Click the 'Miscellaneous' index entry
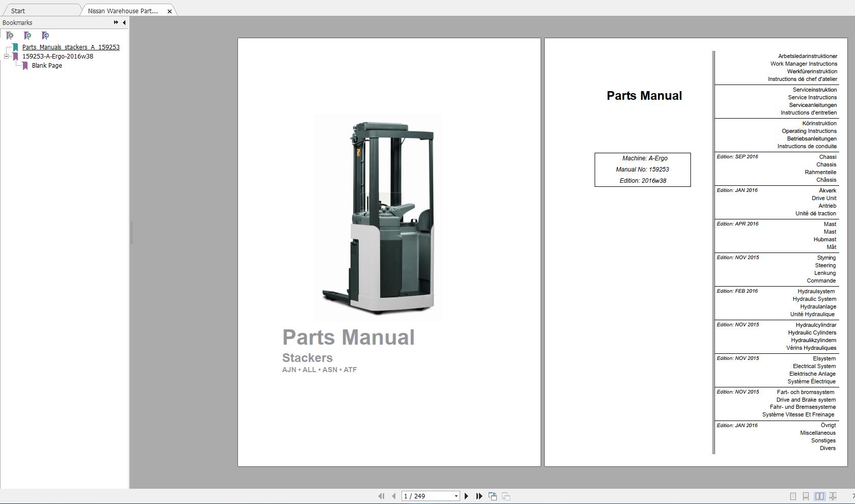855x504 pixels. click(x=818, y=433)
